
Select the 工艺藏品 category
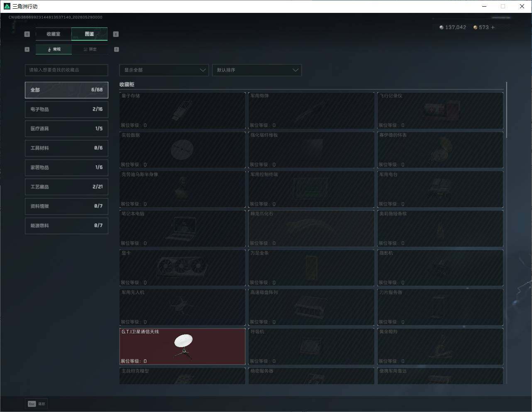(x=66, y=187)
